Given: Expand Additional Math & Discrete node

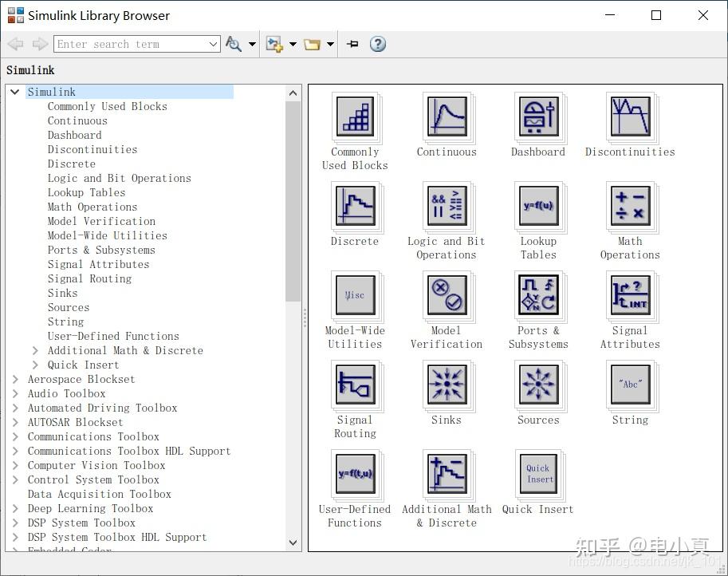Looking at the screenshot, I should click(x=35, y=351).
